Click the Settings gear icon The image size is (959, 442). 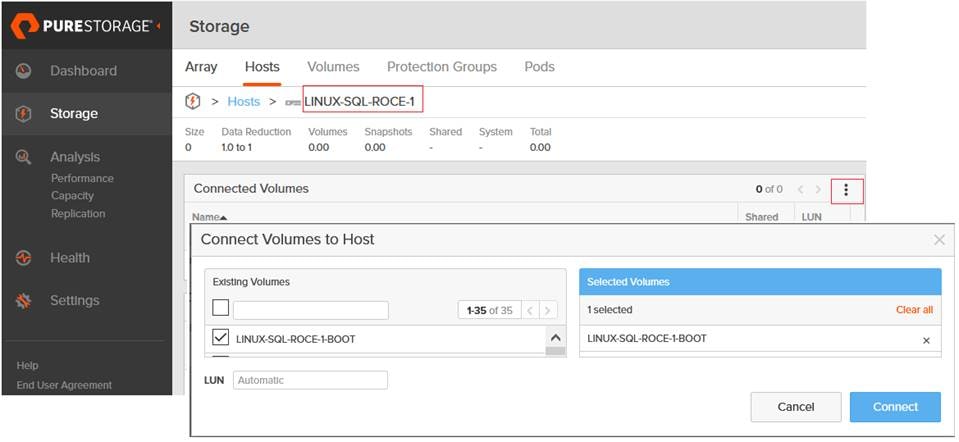[x=23, y=301]
